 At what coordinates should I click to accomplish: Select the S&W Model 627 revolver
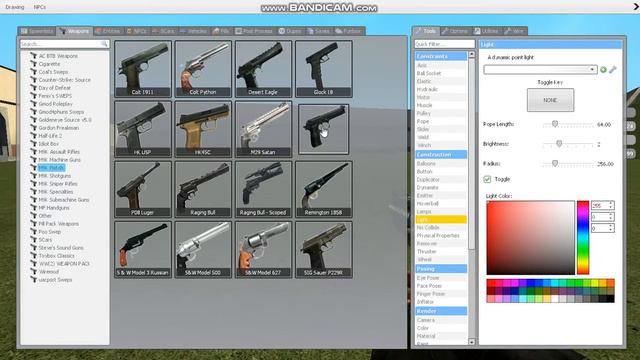tap(263, 249)
